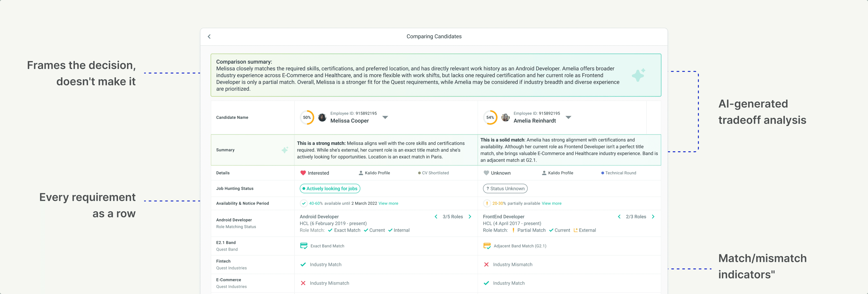Click View more for Melissa's availability

(x=388, y=203)
